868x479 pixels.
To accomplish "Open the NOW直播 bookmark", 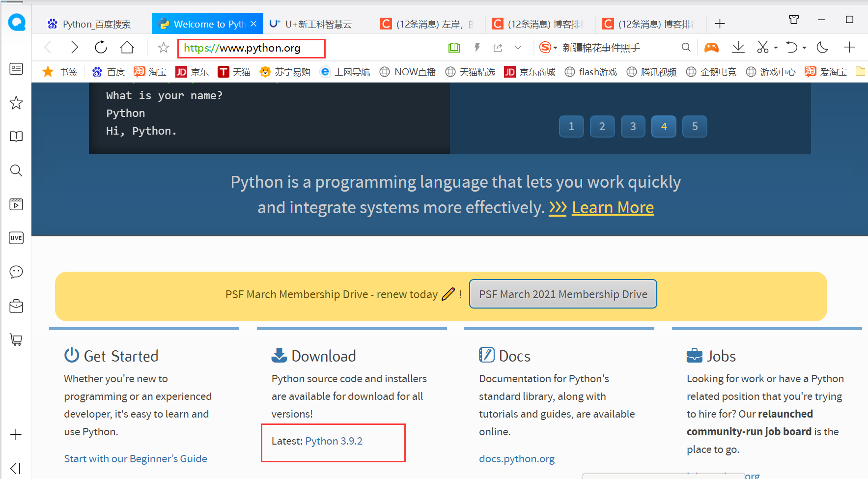I will click(408, 72).
